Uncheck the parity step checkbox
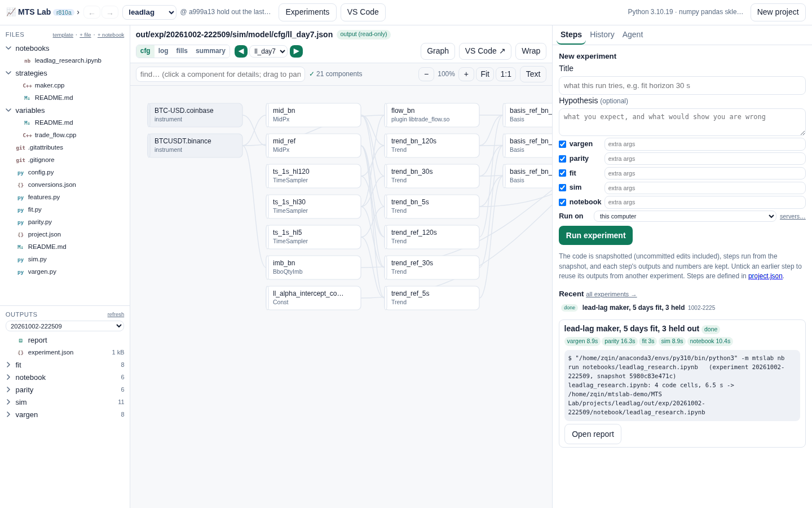The image size is (812, 508). [x=562, y=159]
